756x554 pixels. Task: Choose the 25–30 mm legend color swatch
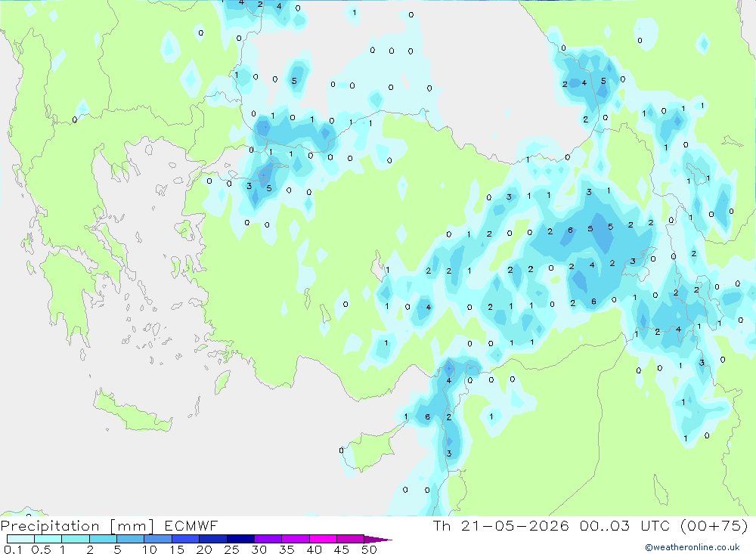(x=240, y=539)
